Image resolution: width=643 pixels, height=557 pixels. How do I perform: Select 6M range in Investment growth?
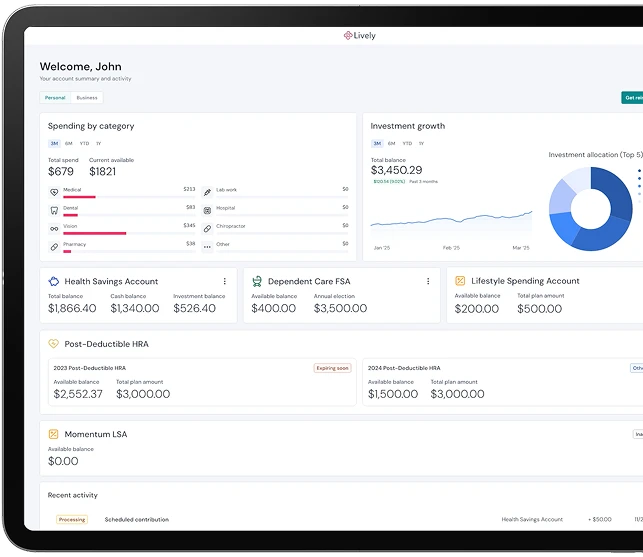391,144
